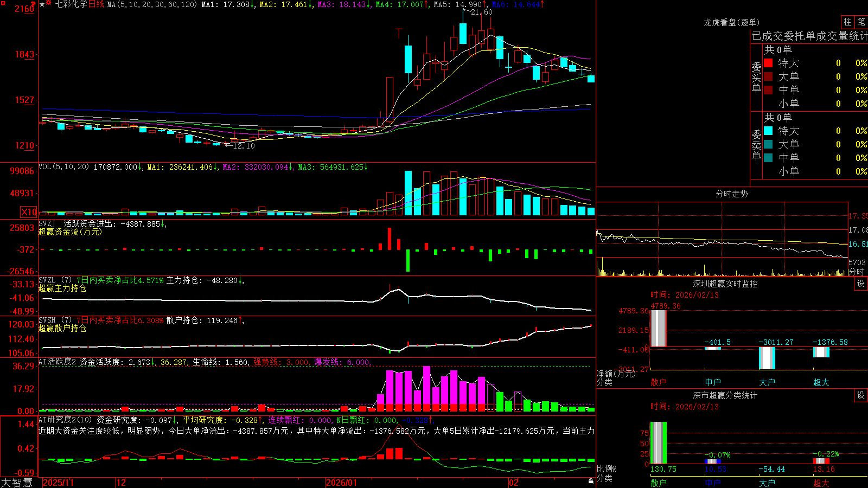Click the lock icon at timeline end

coord(591,481)
